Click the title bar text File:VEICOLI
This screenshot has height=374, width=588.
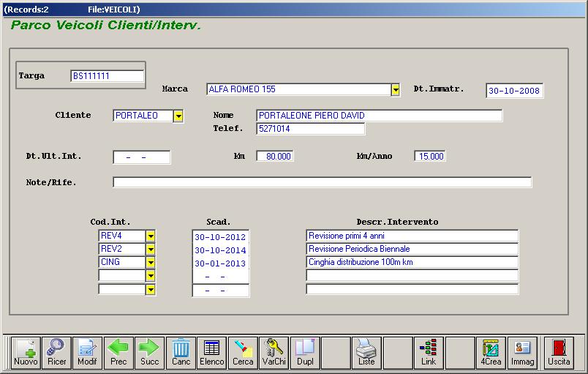(x=113, y=10)
